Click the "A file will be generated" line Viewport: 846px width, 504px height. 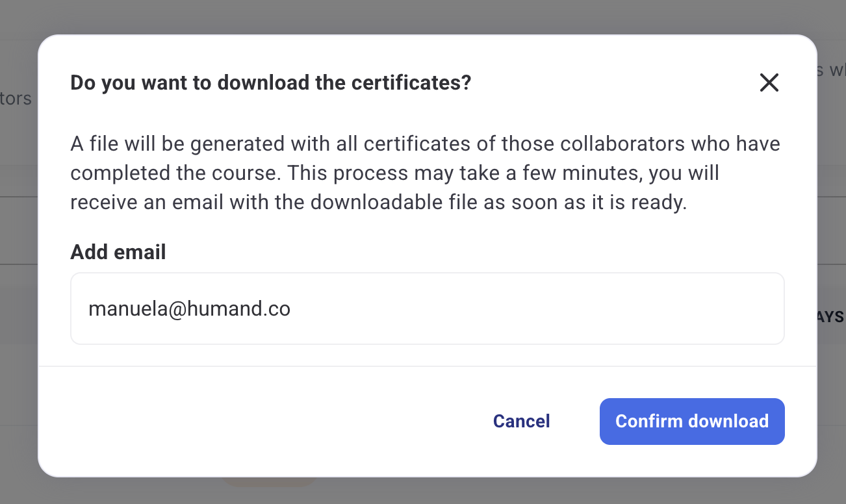point(195,144)
